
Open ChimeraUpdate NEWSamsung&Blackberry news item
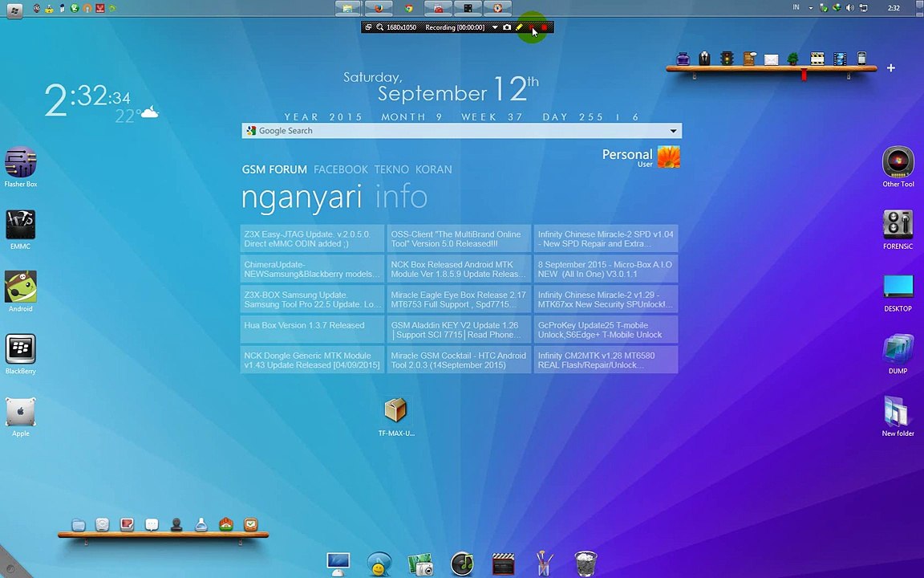312,269
